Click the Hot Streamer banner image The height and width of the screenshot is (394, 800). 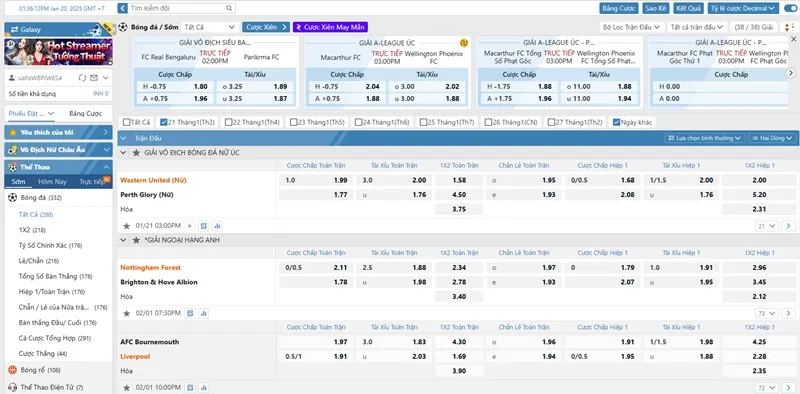(59, 52)
